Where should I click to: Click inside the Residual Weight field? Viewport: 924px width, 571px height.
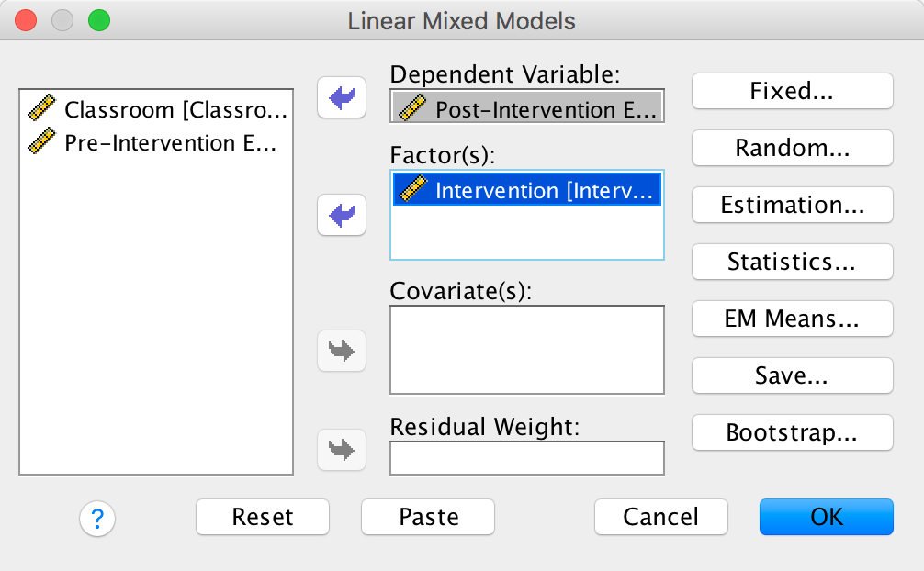[526, 458]
